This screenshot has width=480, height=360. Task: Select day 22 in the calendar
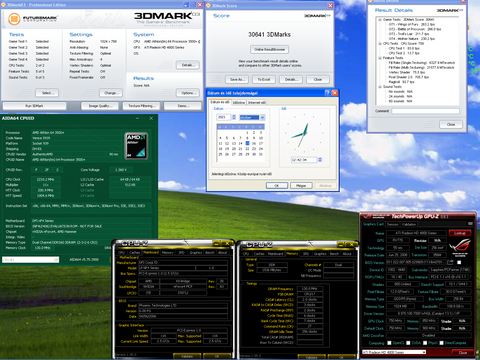(x=247, y=149)
